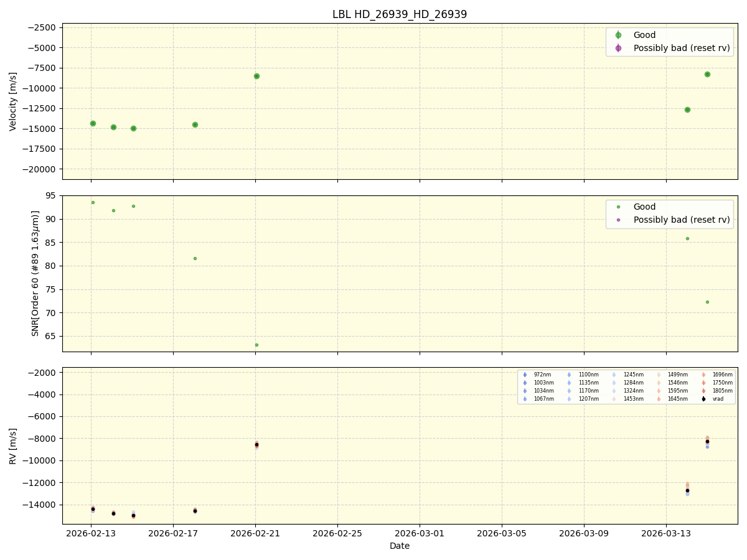Screen dimensions: 747x560
Task: Select the Velocity point on 2026-02-13
Action: [x=93, y=123]
